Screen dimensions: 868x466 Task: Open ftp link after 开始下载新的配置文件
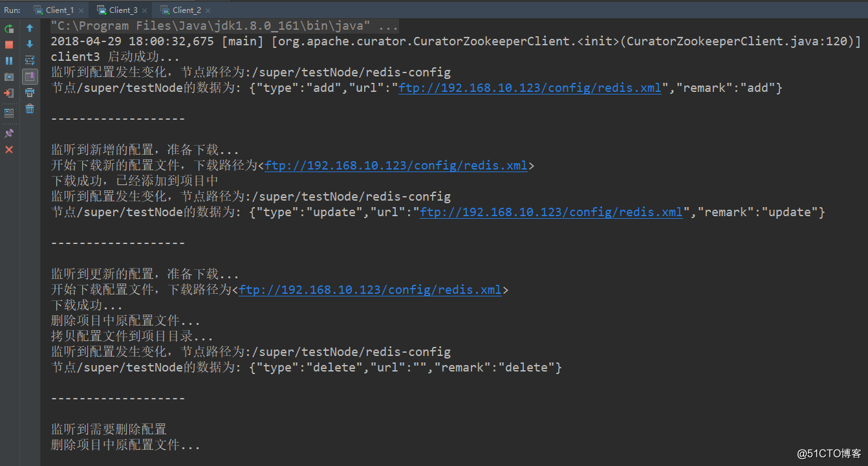coord(396,166)
